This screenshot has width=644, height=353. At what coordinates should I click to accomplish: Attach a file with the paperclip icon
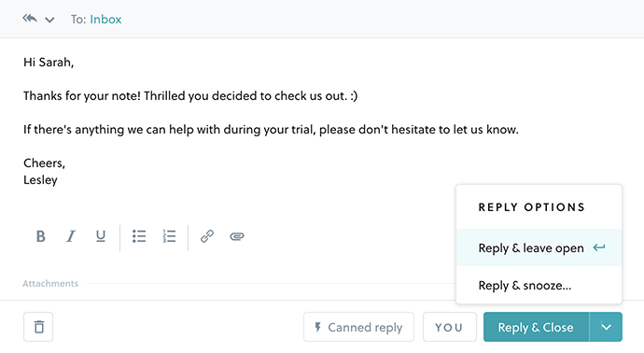237,236
